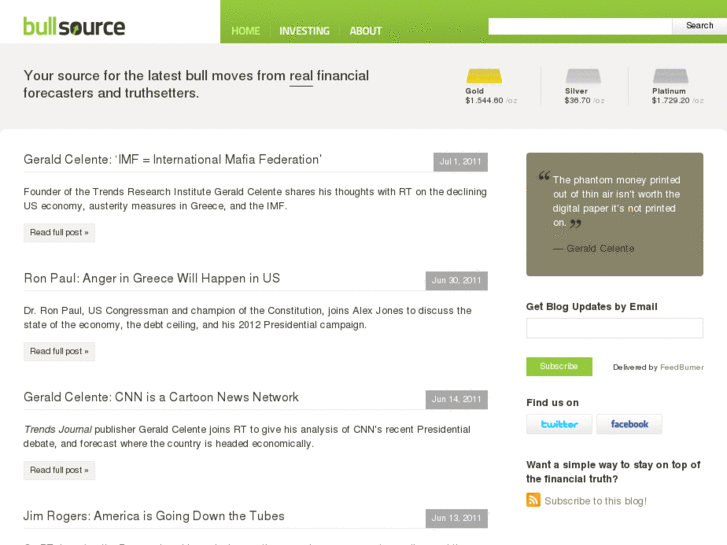Screen dimensions: 727x545
Task: Go to the Home tab
Action: pos(245,31)
